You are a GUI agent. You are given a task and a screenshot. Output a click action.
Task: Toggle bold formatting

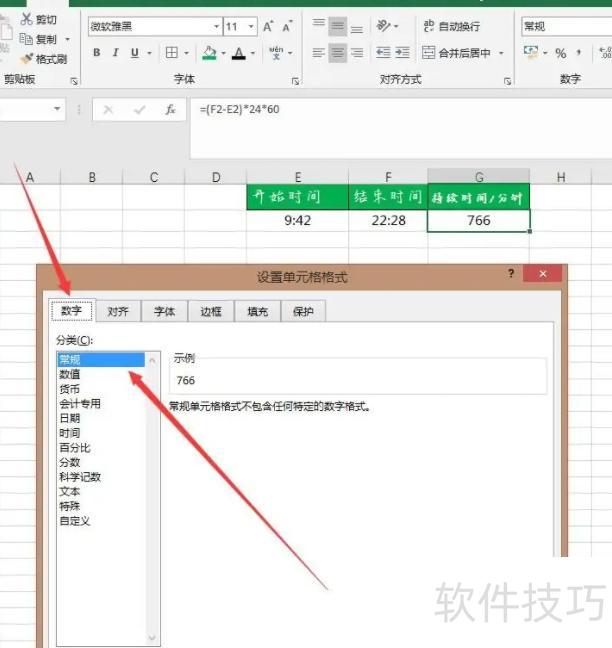[x=97, y=52]
